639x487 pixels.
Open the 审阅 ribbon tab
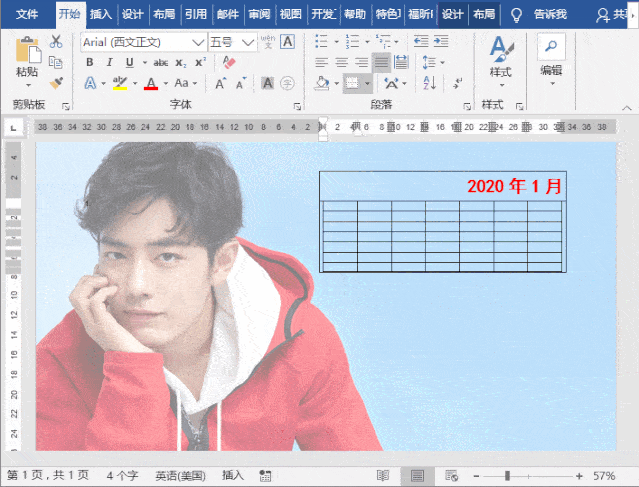(259, 14)
